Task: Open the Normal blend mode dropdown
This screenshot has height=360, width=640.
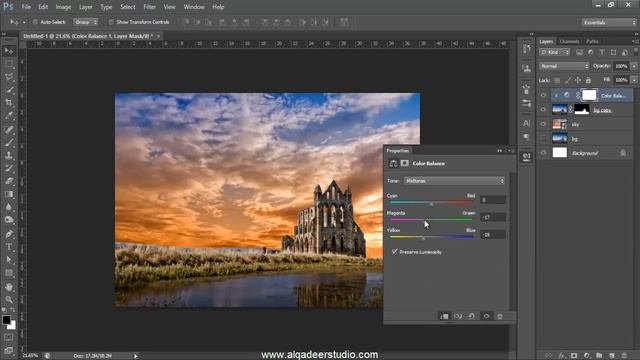Action: (564, 66)
